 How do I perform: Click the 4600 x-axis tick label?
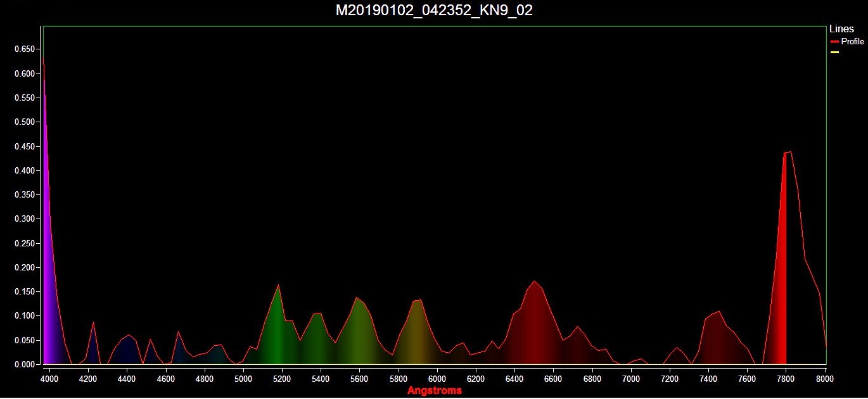(x=166, y=379)
